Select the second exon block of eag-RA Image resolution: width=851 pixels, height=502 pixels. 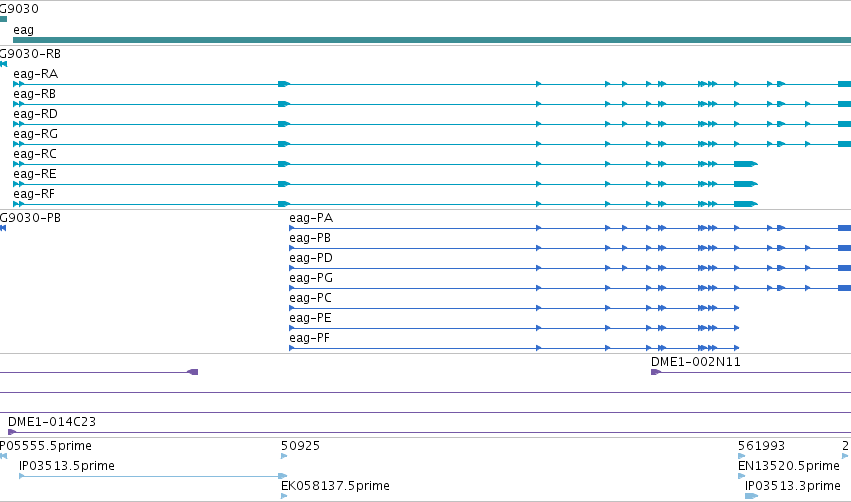(284, 84)
